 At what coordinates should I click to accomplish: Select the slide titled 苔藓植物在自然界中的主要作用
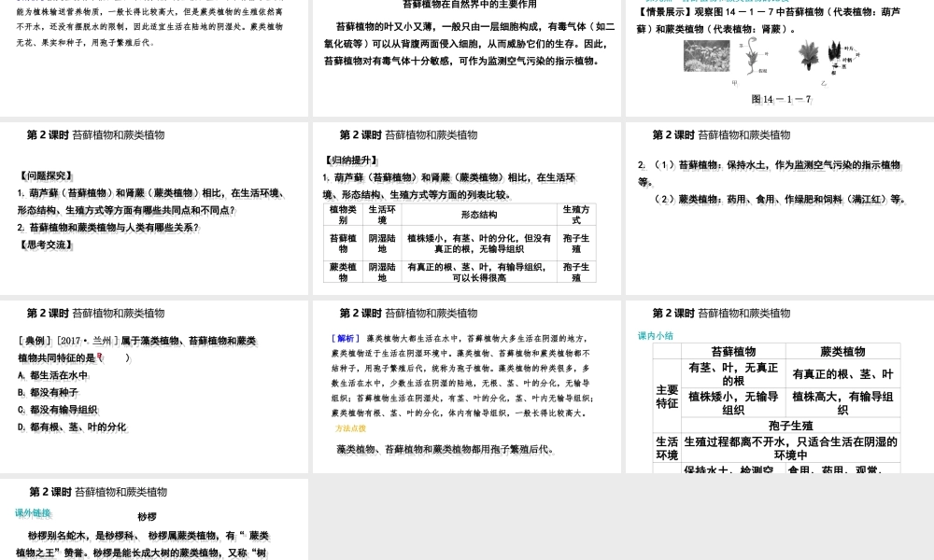[466, 58]
